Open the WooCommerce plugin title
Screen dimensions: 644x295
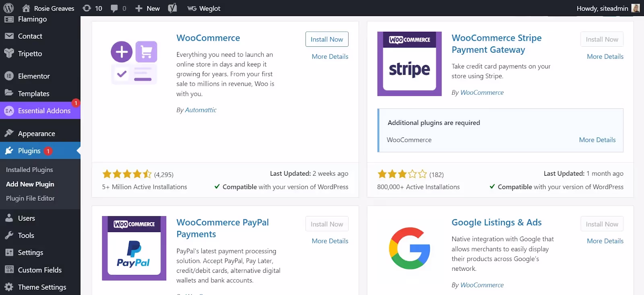[208, 38]
